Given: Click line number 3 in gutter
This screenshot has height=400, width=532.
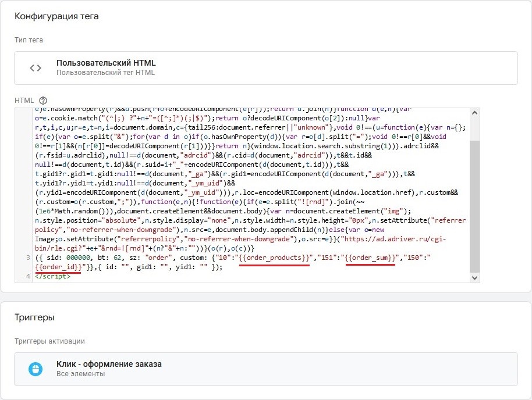Looking at the screenshot, I should (x=28, y=258).
